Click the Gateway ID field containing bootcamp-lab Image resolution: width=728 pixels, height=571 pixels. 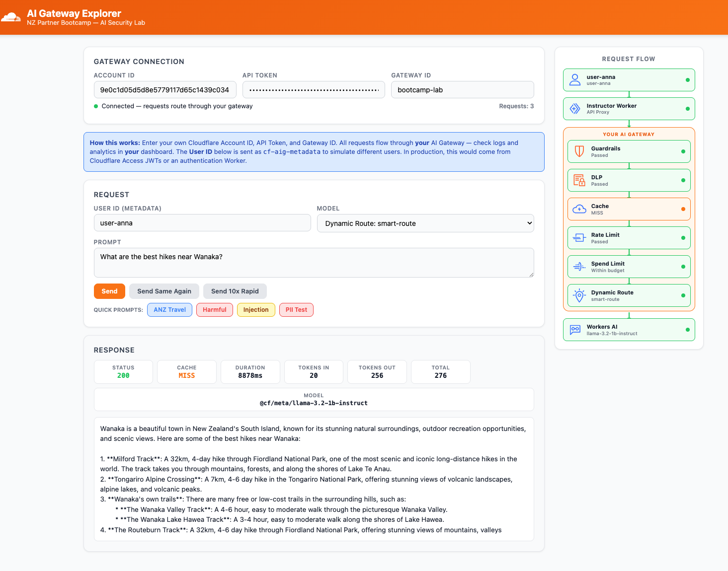tap(463, 90)
